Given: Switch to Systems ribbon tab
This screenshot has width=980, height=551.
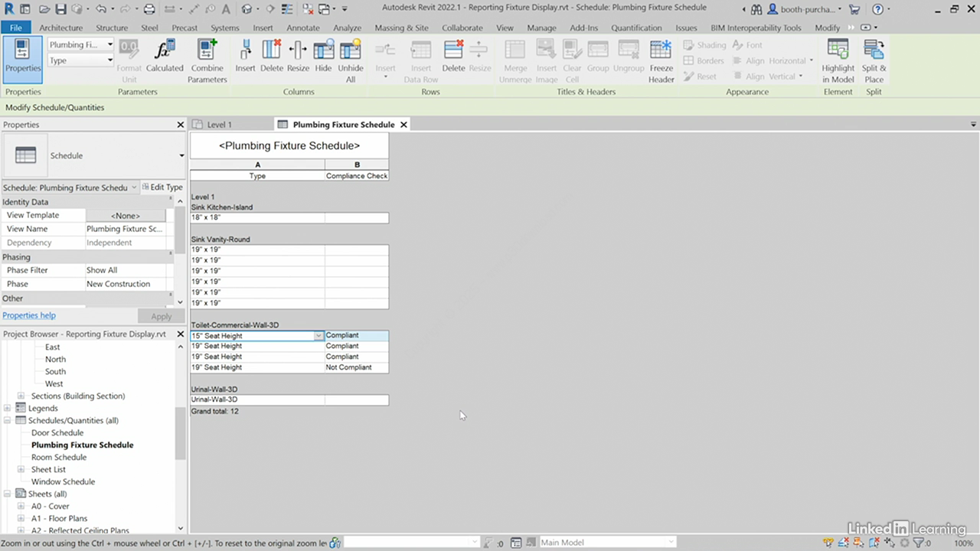Looking at the screenshot, I should pos(225,28).
